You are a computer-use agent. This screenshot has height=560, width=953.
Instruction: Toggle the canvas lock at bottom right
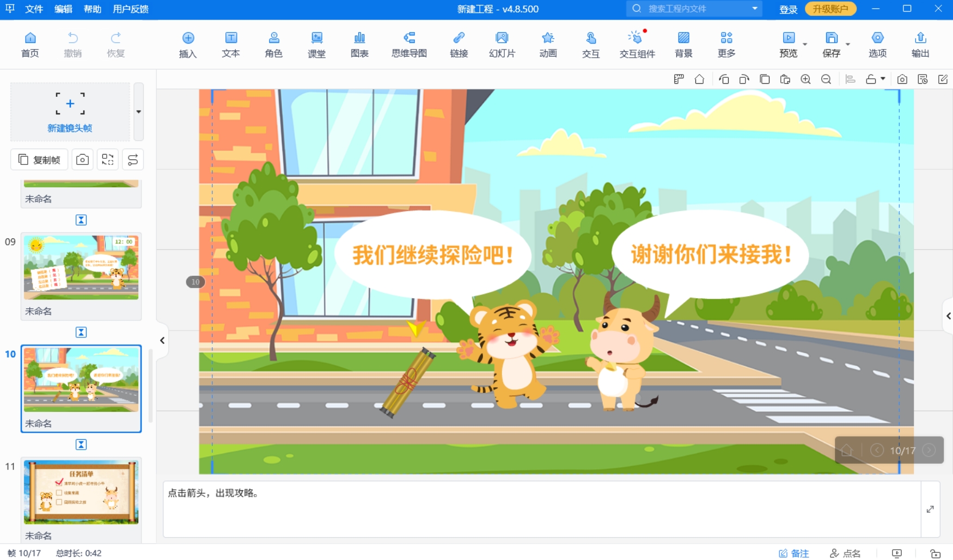936,554
